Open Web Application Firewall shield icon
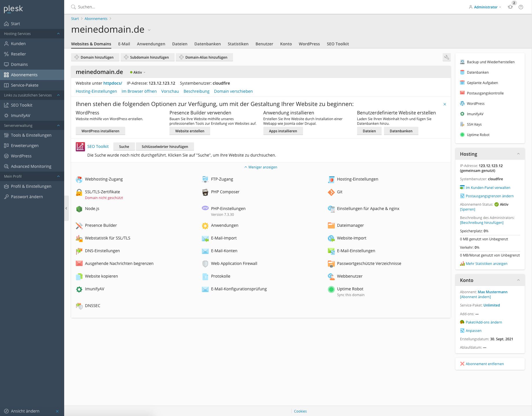This screenshot has width=532, height=416. tap(205, 264)
